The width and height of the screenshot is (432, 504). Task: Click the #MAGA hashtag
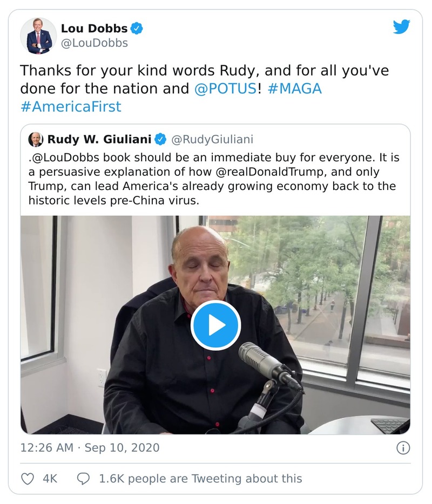(x=294, y=88)
